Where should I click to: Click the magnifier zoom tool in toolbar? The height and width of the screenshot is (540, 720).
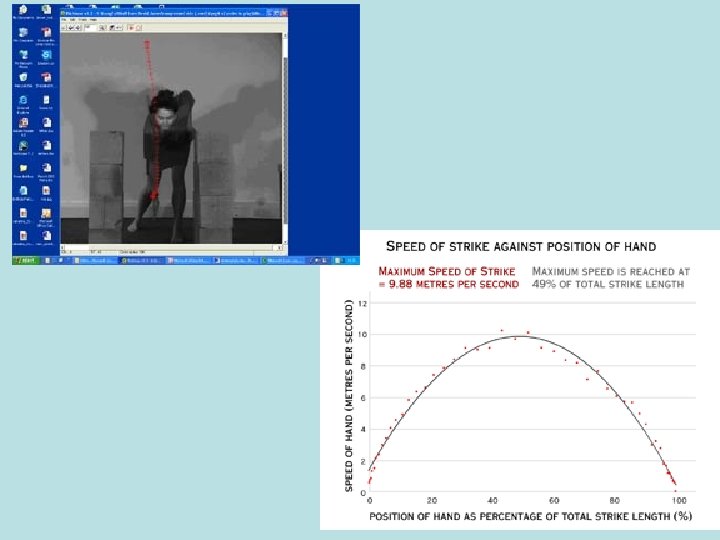[102, 28]
